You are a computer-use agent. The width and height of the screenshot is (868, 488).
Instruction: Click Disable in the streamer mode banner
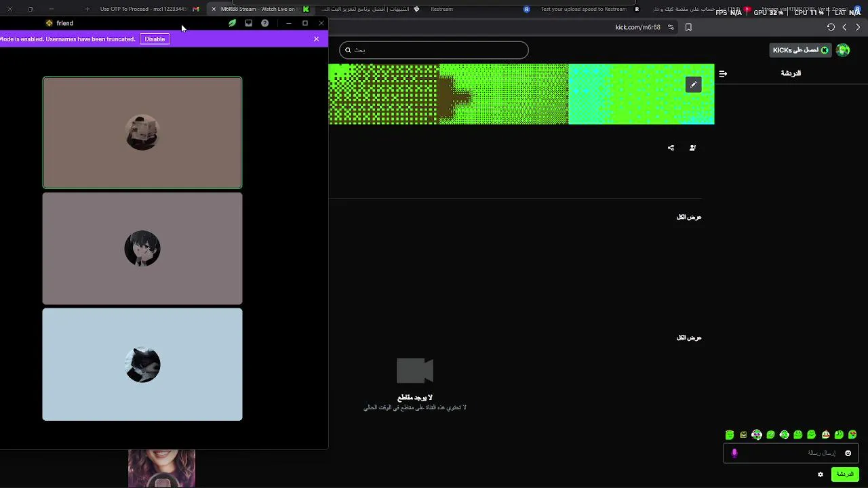pos(155,39)
